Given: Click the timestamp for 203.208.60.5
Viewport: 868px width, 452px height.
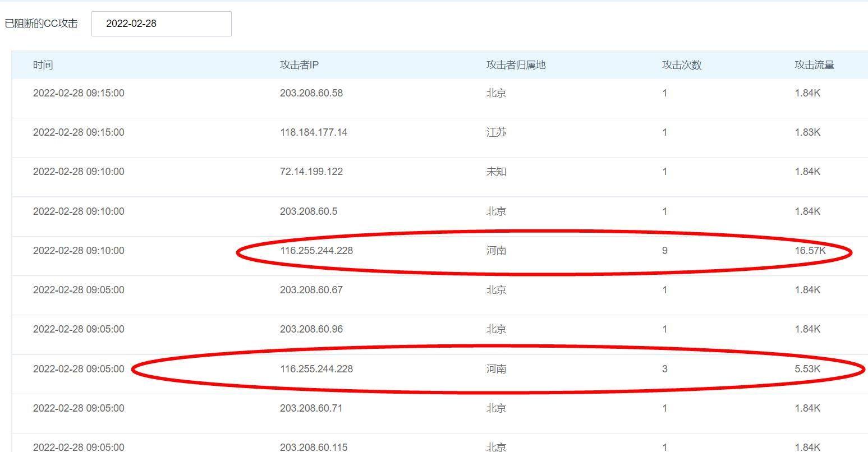Looking at the screenshot, I should 79,211.
